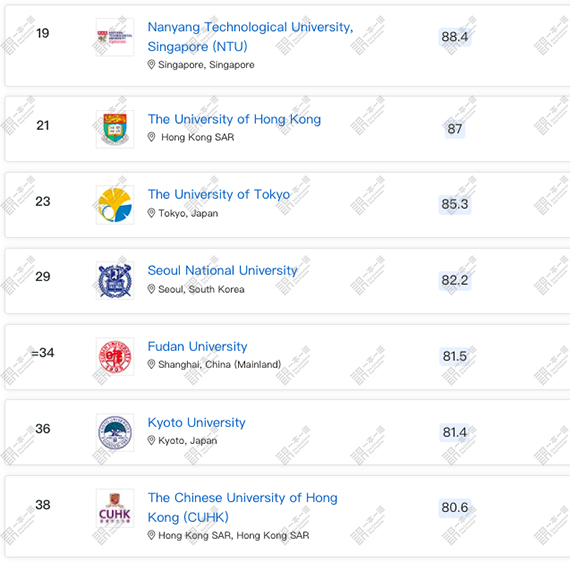This screenshot has width=570, height=562.
Task: Click the location pin beside Tokyo, Japan
Action: click(x=151, y=213)
